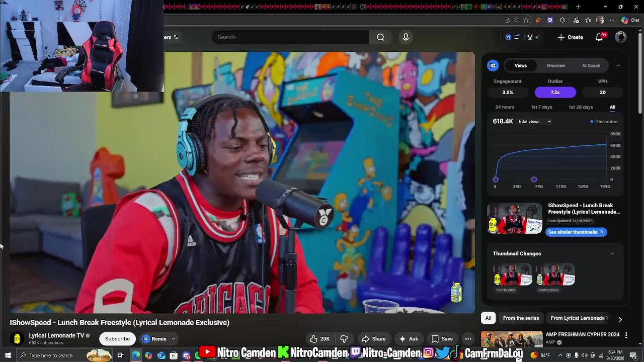Open browser favorites list icon

click(588, 20)
